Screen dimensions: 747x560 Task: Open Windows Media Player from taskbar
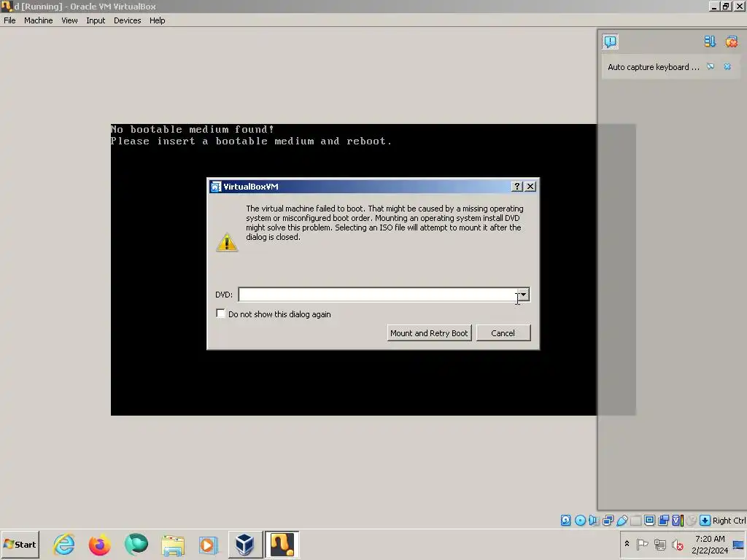pos(208,545)
